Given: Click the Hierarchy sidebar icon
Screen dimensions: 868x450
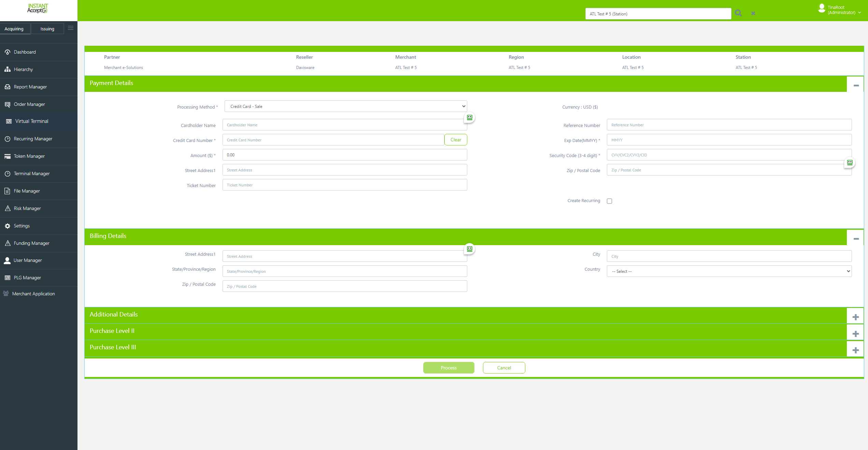Looking at the screenshot, I should pyautogui.click(x=8, y=70).
